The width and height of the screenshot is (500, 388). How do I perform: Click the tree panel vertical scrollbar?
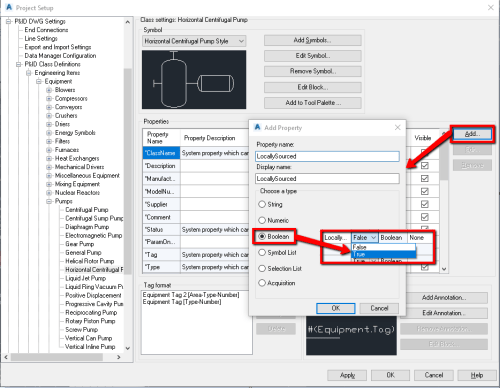point(128,171)
